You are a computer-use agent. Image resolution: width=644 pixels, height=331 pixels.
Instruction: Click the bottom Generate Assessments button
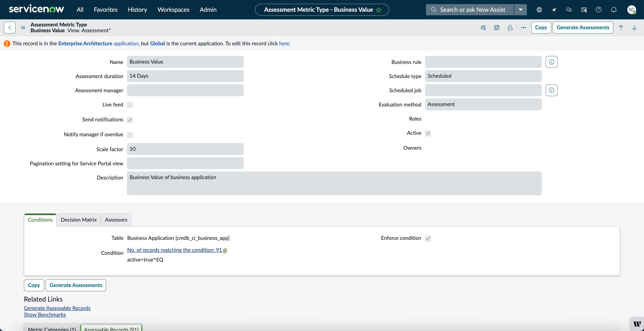[76, 285]
